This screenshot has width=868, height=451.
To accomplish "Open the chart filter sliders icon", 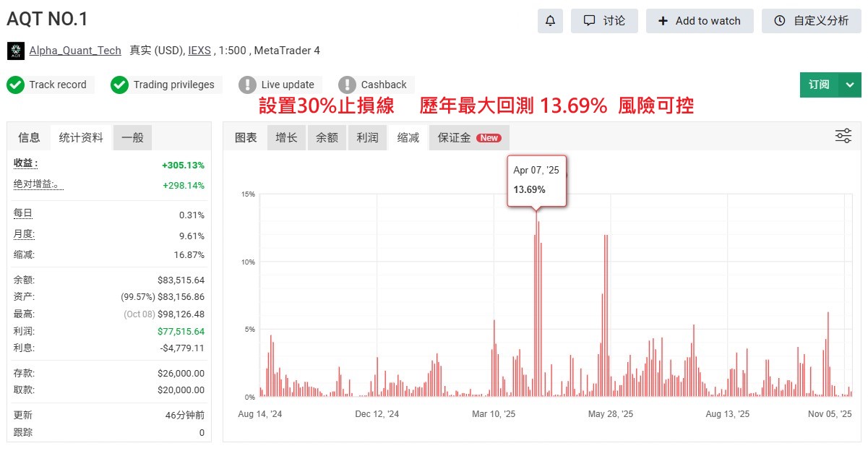I will [843, 135].
